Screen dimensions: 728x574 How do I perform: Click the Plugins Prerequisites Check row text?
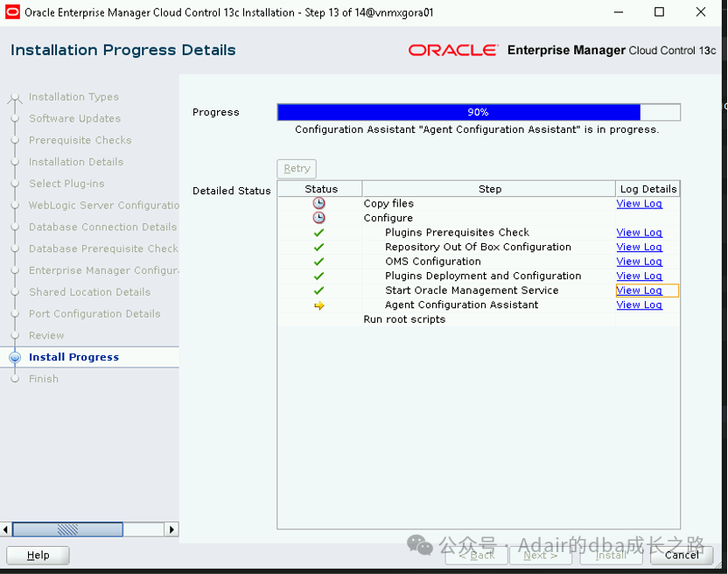click(457, 232)
